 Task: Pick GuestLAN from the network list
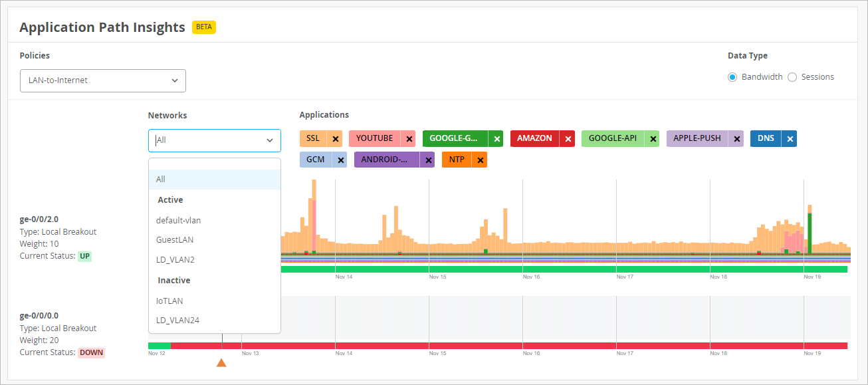pyautogui.click(x=175, y=239)
